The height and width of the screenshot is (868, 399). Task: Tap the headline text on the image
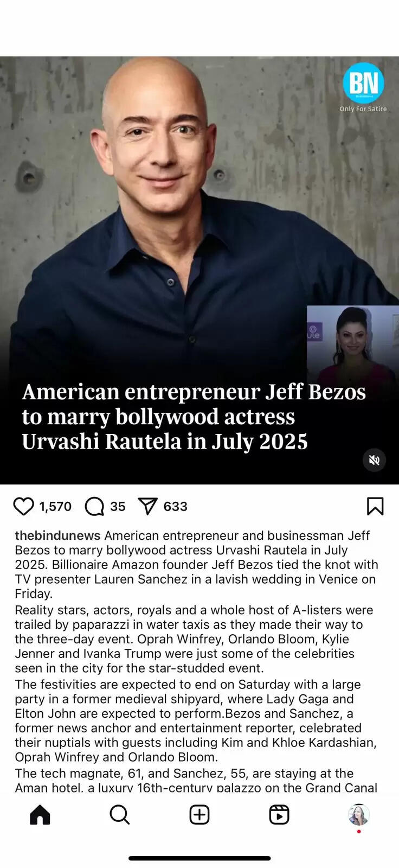[194, 417]
